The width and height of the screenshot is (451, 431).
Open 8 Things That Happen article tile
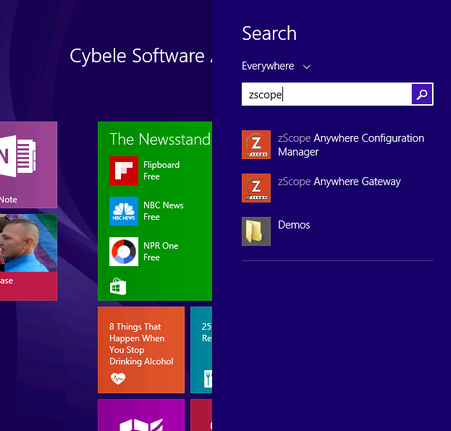coord(141,350)
